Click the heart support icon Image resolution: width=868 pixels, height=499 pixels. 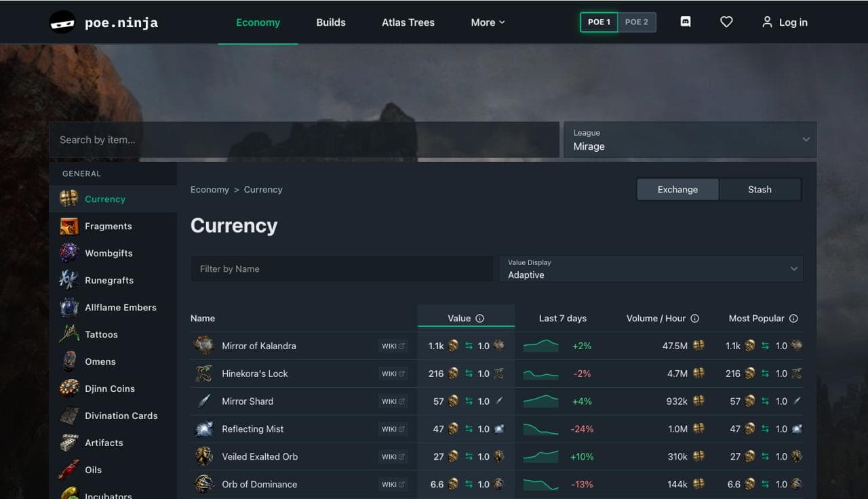(x=726, y=22)
